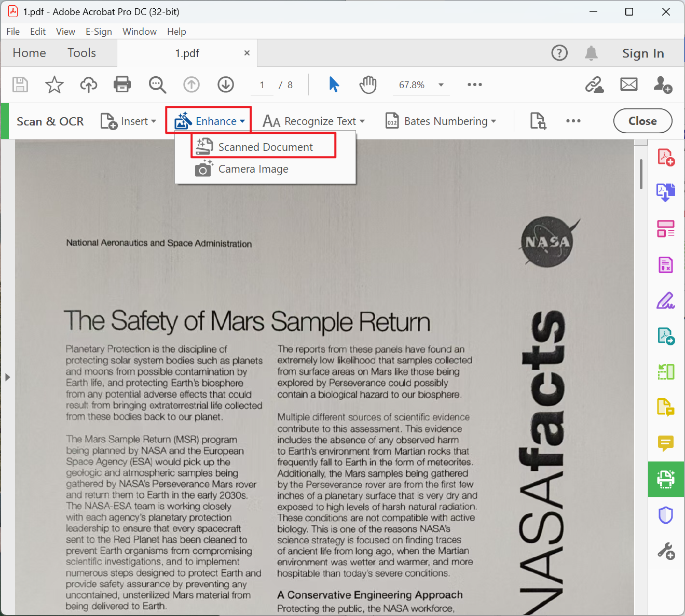Switch to the Tools tab
685x616 pixels.
pyautogui.click(x=81, y=53)
